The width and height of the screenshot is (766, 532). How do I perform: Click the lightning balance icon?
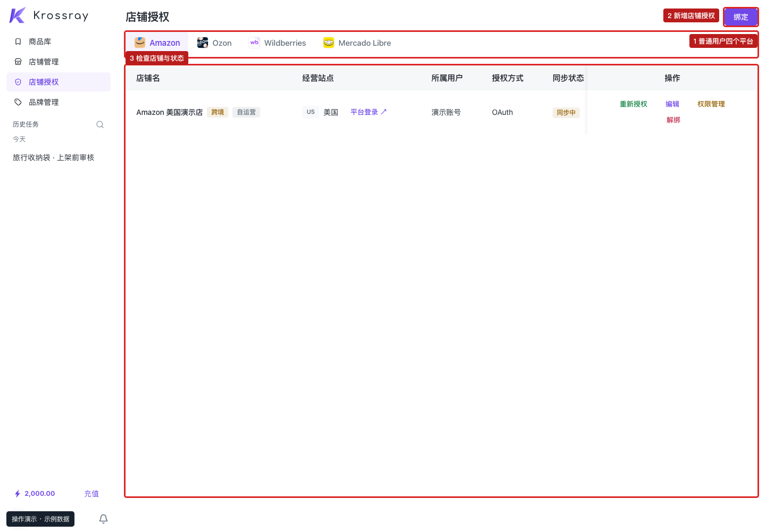click(x=18, y=494)
